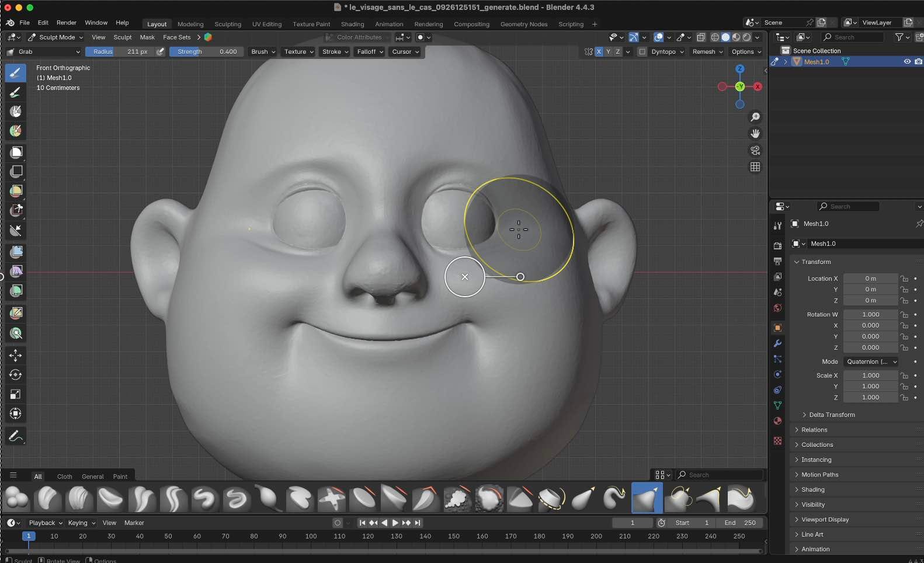Expand the Delta Transform section
Screen dimensions: 924x563
tap(832, 415)
